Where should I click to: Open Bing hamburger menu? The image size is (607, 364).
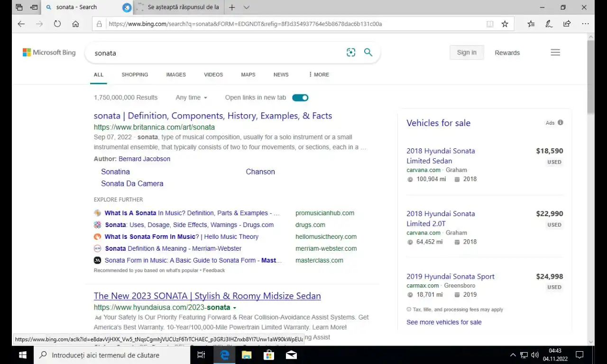[x=555, y=53]
